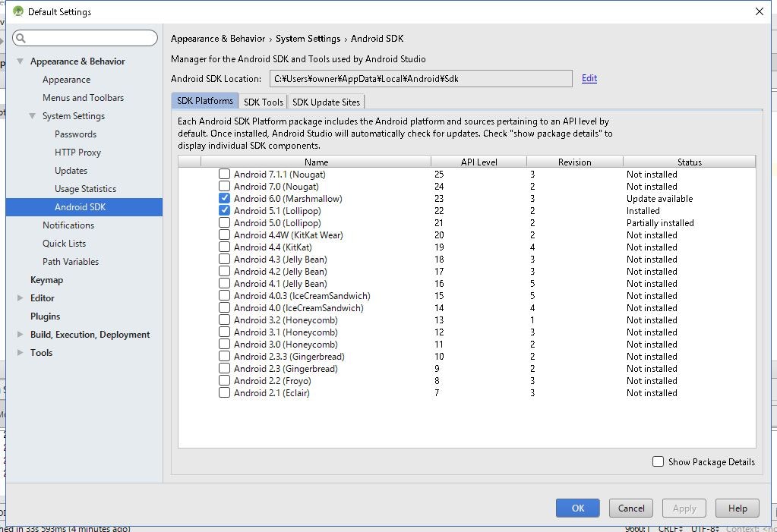
Task: Check Android 2.1 (Eclair) checkbox
Action: 225,392
